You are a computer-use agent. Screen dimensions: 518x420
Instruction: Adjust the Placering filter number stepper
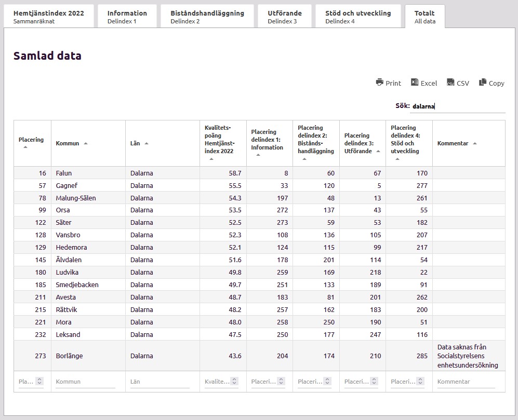pos(39,382)
